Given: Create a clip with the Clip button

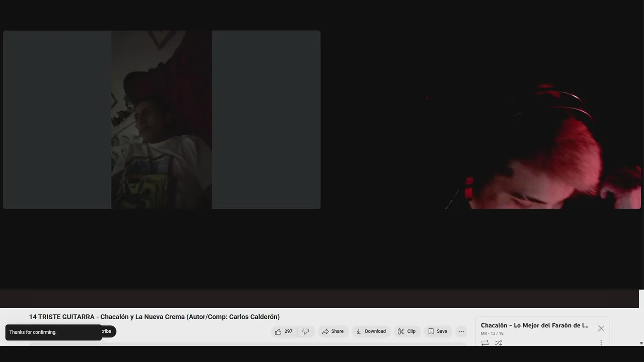Looking at the screenshot, I should (407, 331).
